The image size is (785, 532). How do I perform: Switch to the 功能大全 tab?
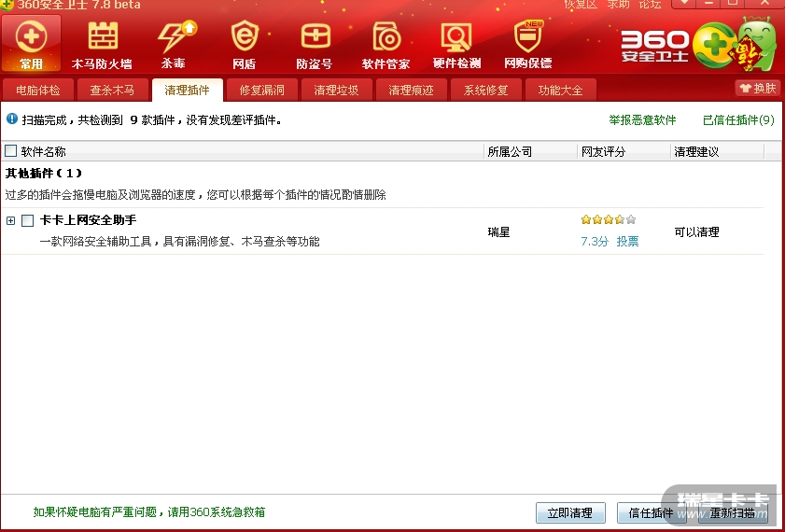[560, 91]
